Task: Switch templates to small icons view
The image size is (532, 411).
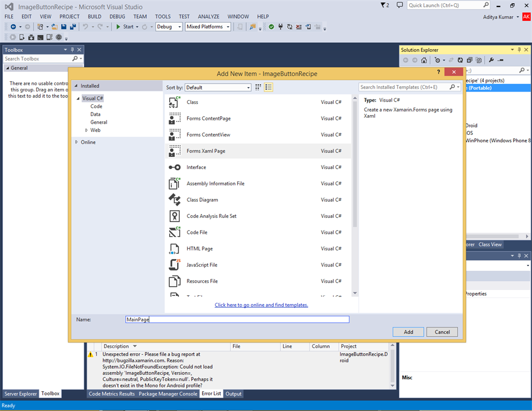Action: point(258,88)
